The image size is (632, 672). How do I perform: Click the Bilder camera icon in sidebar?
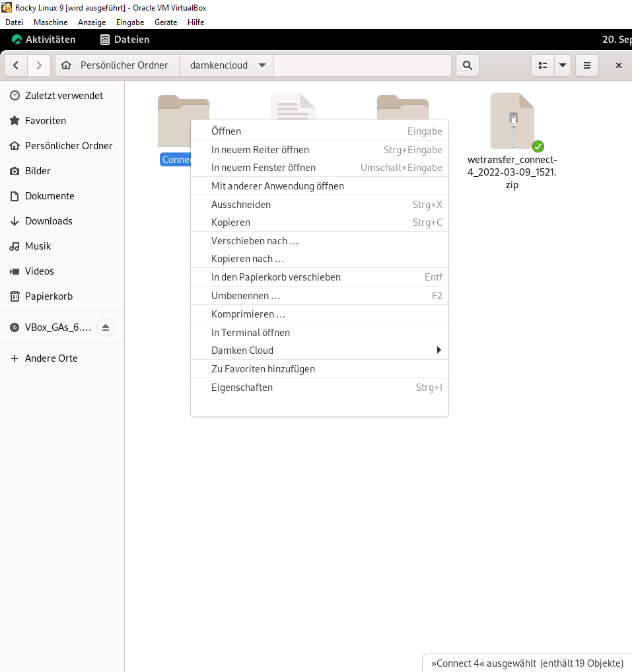tap(15, 171)
